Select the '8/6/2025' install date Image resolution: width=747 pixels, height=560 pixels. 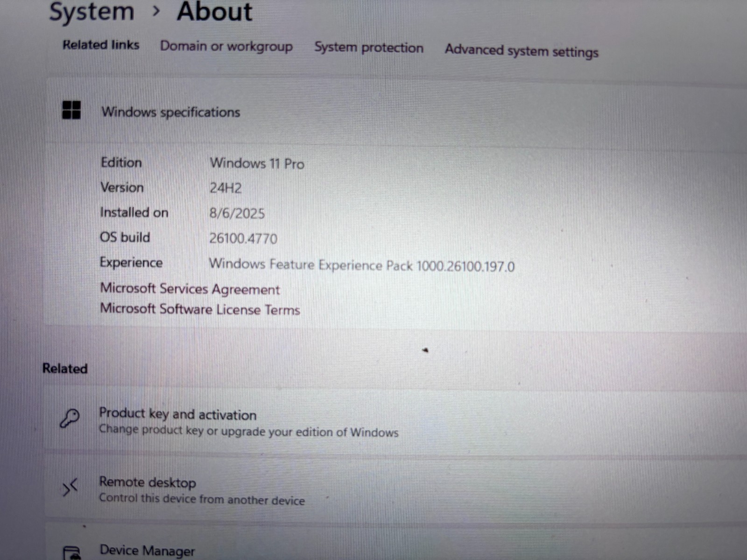pyautogui.click(x=237, y=213)
